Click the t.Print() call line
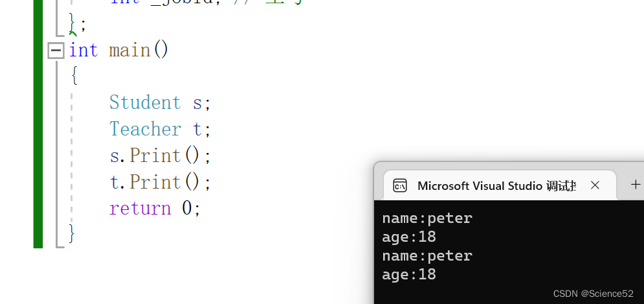This screenshot has width=644, height=304. [161, 182]
